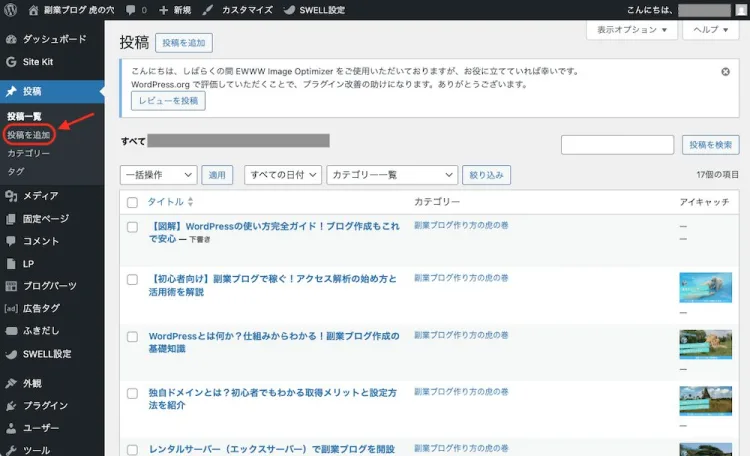Open the 広告タグ ad icon in sidebar
750x456 pixels.
11,309
